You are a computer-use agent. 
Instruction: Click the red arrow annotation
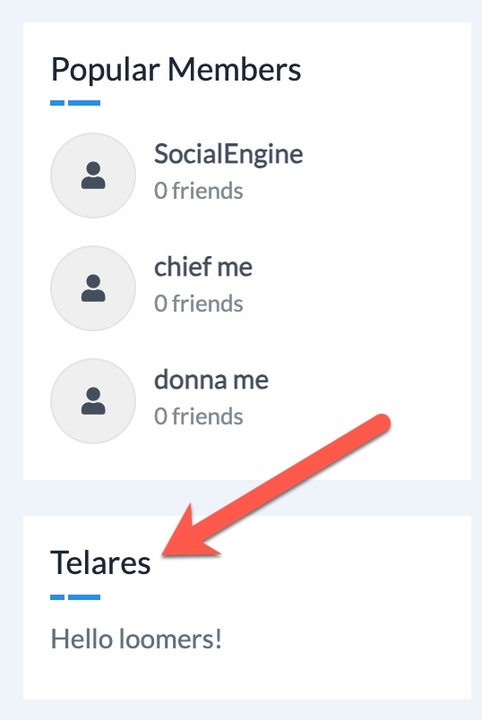(276, 486)
